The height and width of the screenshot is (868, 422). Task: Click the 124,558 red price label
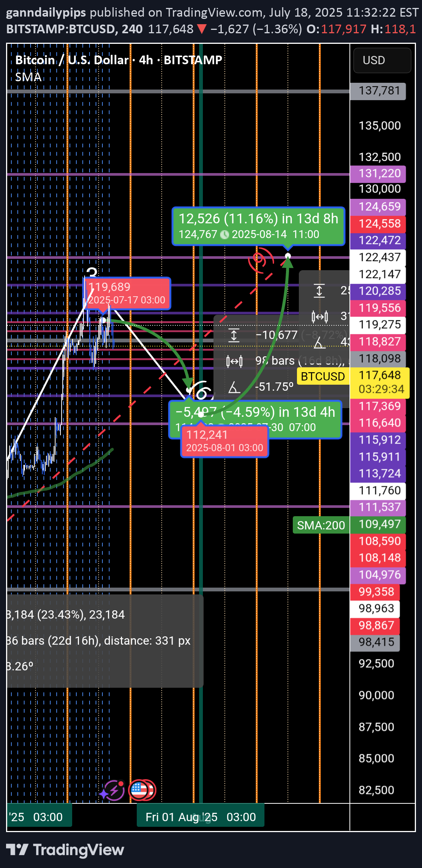[x=378, y=224]
